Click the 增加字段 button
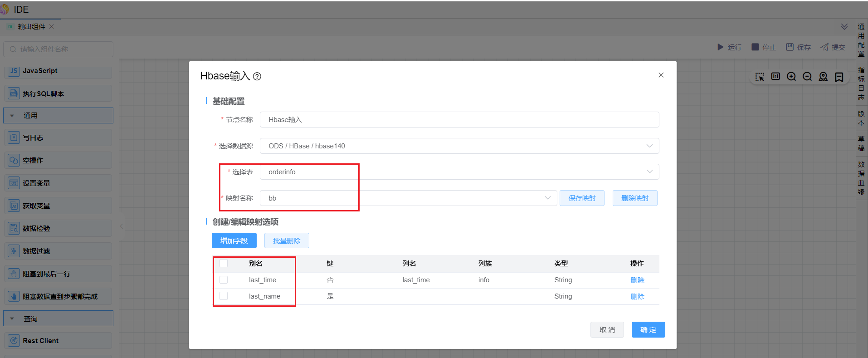This screenshot has width=868, height=358. (234, 241)
